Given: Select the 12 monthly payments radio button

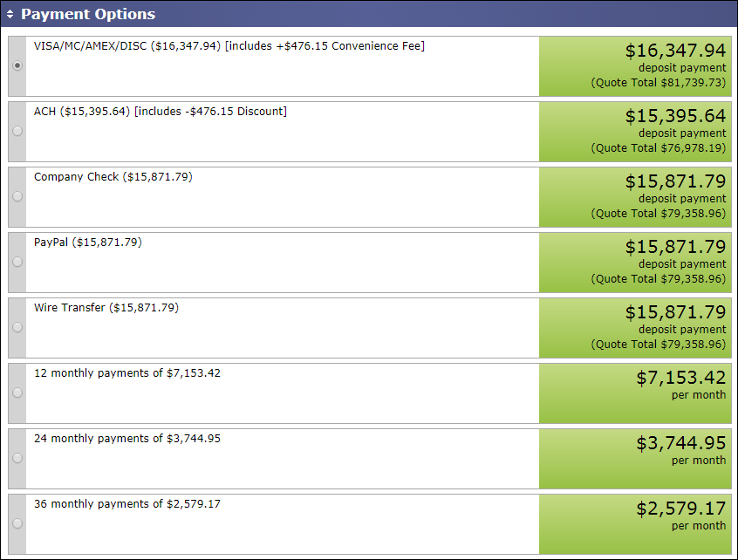Looking at the screenshot, I should [17, 393].
